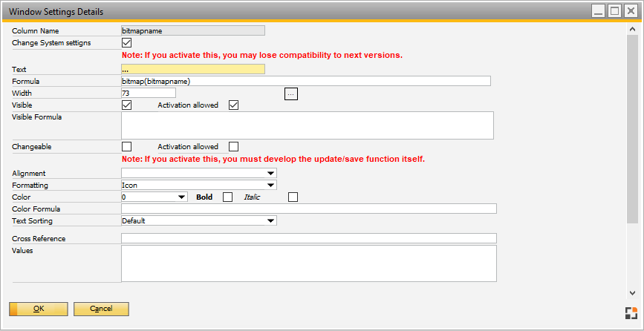Open the Formatting dropdown showing Icon
The width and height of the screenshot is (644, 331).
270,186
